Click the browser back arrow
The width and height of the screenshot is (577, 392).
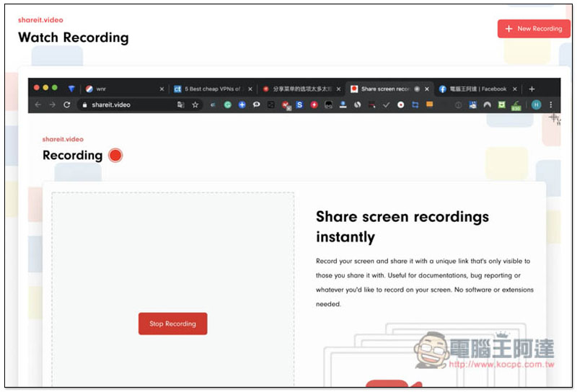click(38, 104)
